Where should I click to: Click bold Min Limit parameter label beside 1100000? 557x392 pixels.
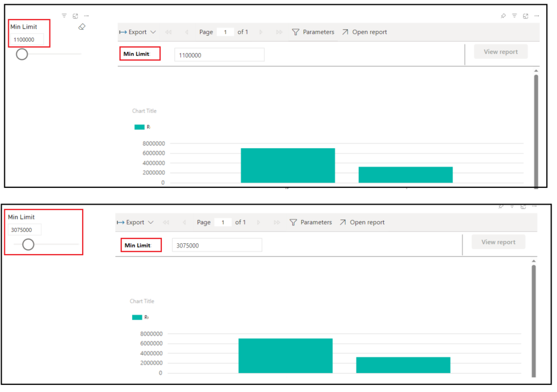[136, 54]
